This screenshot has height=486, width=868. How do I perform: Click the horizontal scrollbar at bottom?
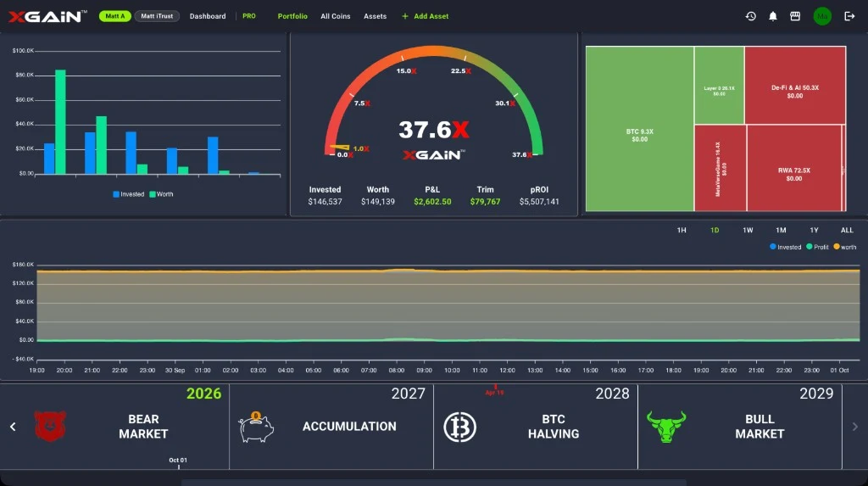pyautogui.click(x=433, y=483)
